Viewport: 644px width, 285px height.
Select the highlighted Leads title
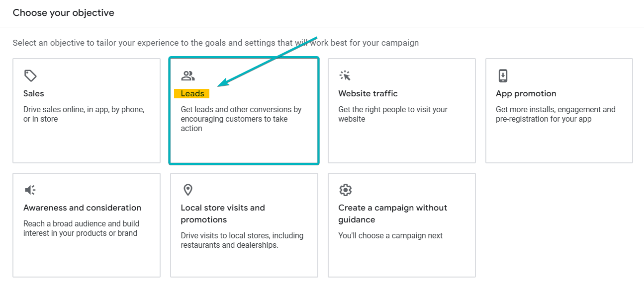click(192, 93)
